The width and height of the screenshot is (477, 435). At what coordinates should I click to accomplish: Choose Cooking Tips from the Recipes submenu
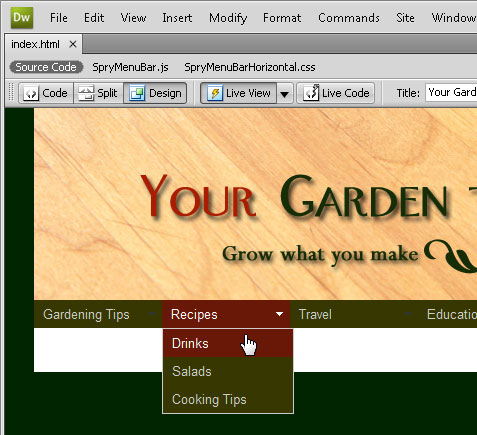point(228,399)
